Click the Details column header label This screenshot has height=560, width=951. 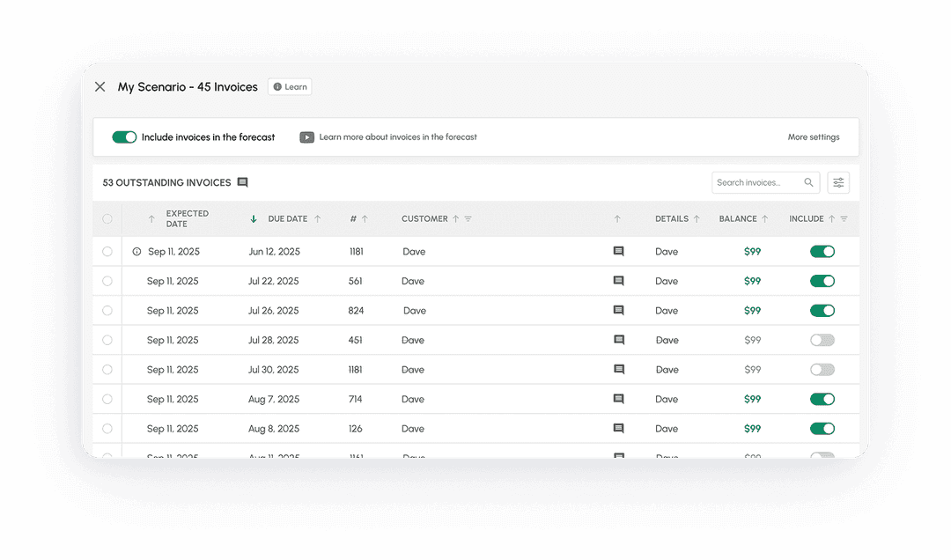point(672,219)
